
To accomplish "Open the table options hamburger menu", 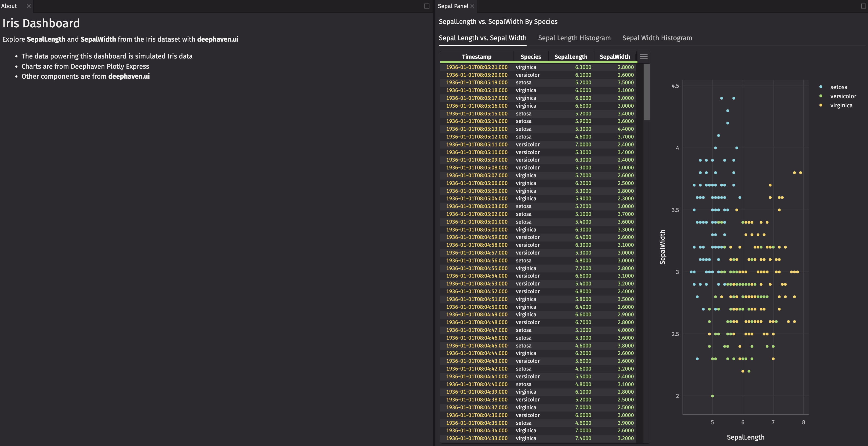I will (643, 57).
